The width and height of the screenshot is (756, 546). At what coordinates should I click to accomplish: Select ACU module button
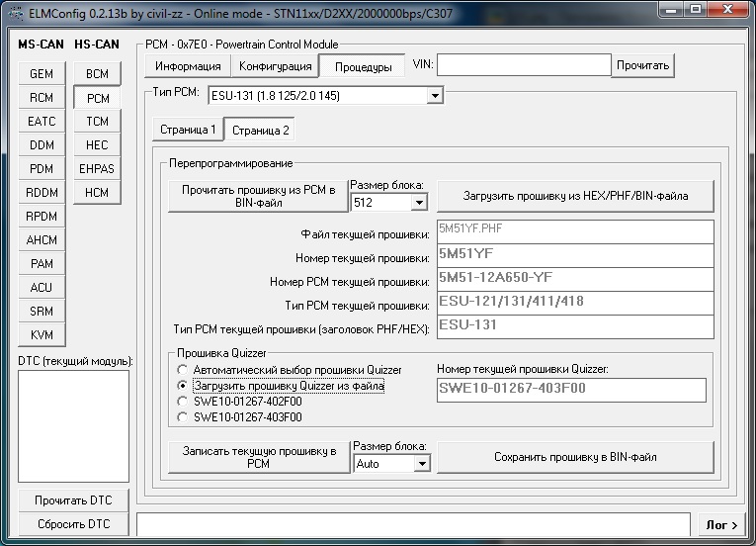pyautogui.click(x=42, y=287)
